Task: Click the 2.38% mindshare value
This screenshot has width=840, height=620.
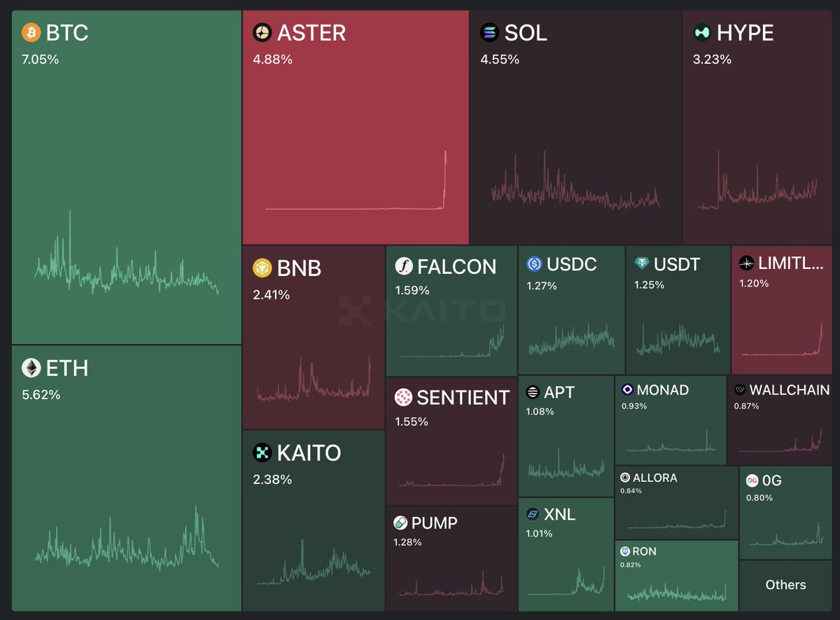Action: [x=272, y=480]
